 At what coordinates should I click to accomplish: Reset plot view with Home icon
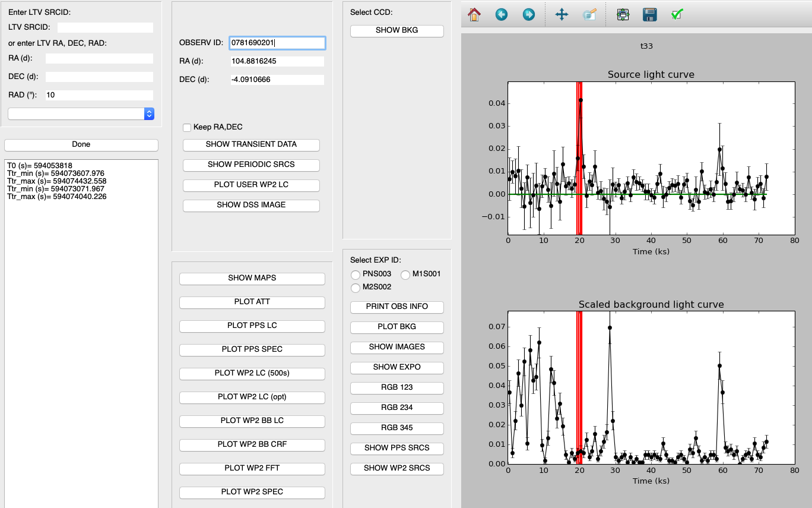tap(474, 14)
